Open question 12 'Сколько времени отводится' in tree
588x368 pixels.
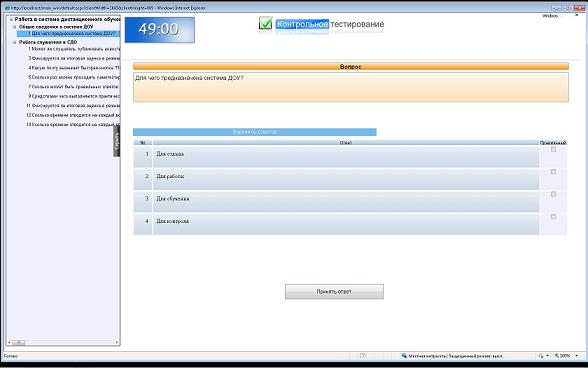[x=73, y=115]
